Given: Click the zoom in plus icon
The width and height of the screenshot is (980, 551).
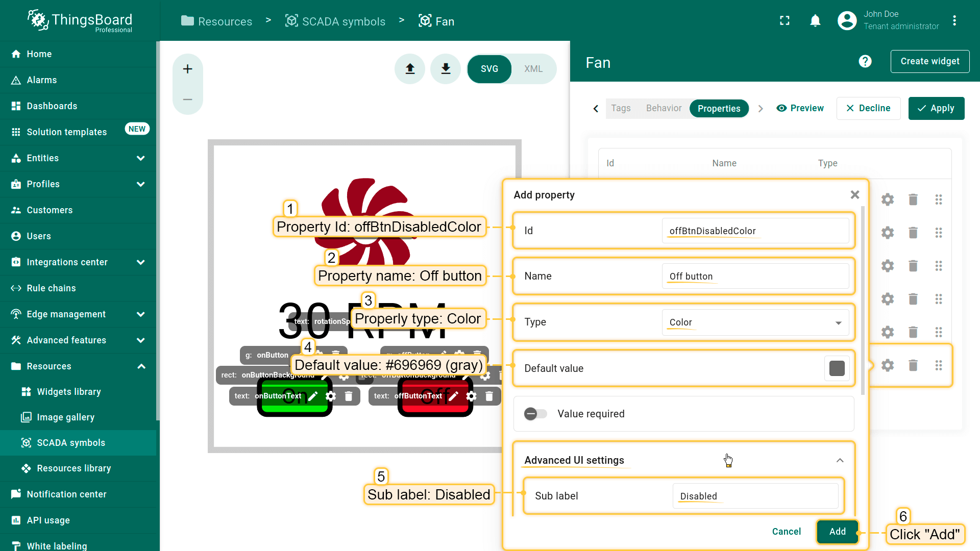Looking at the screenshot, I should (188, 69).
